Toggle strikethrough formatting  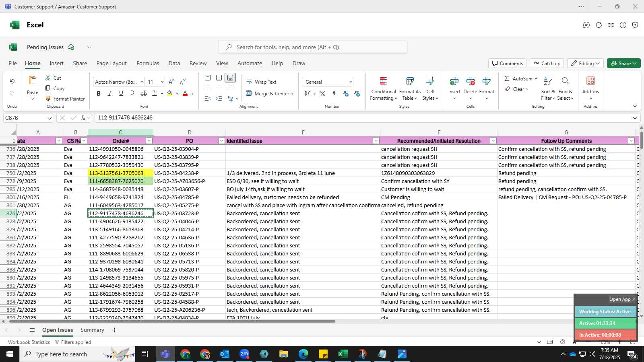144,93
